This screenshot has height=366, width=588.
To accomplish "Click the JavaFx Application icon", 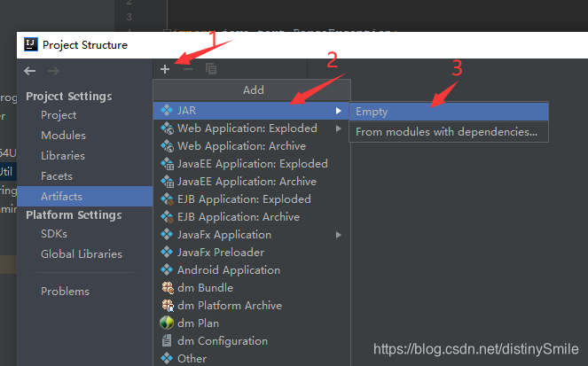I will [167, 235].
